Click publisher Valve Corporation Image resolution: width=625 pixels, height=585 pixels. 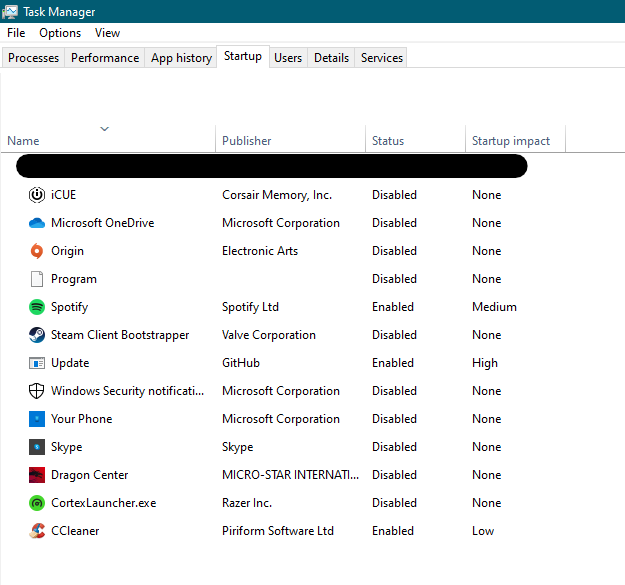pos(269,335)
